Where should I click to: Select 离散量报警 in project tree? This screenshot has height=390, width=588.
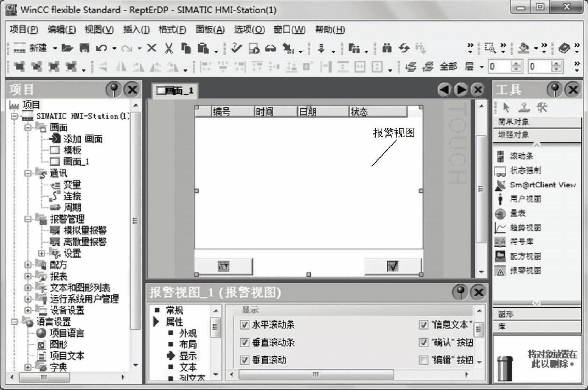click(x=85, y=242)
